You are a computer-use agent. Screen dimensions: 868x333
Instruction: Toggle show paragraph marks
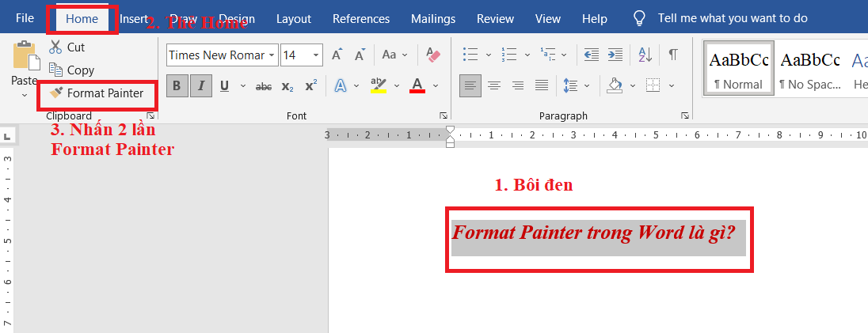click(x=673, y=55)
